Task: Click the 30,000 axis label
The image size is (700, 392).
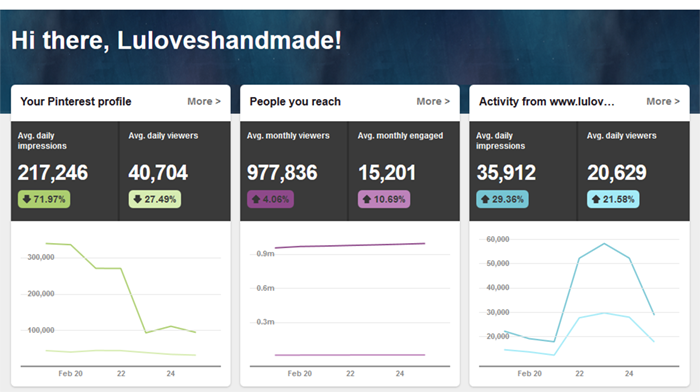Action: point(498,312)
